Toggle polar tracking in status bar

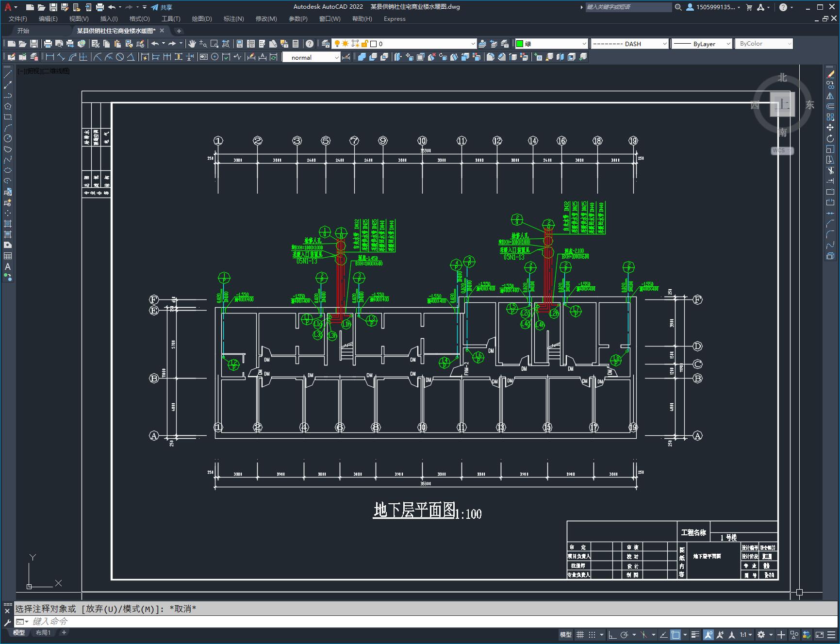pos(624,634)
